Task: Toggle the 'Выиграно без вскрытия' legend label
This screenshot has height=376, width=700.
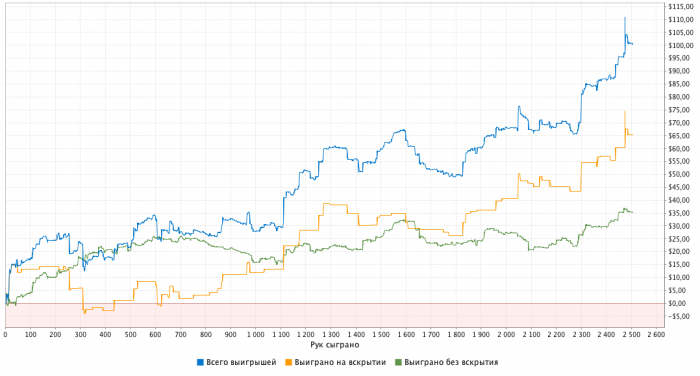Action: pyautogui.click(x=451, y=362)
